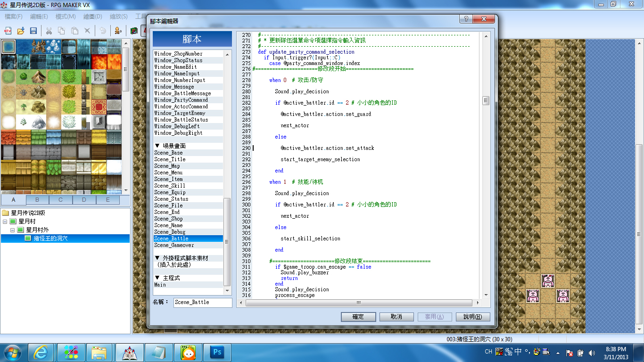The width and height of the screenshot is (644, 362).
Task: Click the Cut scissors toolbar icon
Action: (49, 31)
